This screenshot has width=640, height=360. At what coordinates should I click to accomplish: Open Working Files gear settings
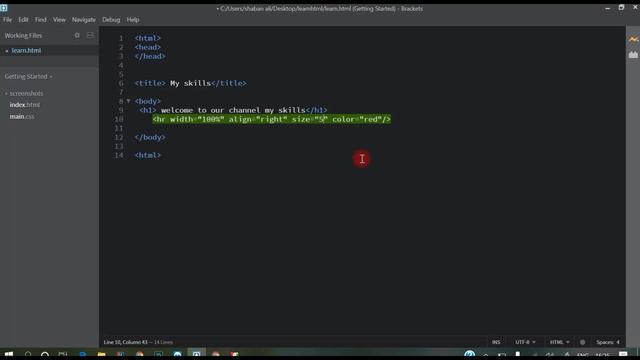77,36
